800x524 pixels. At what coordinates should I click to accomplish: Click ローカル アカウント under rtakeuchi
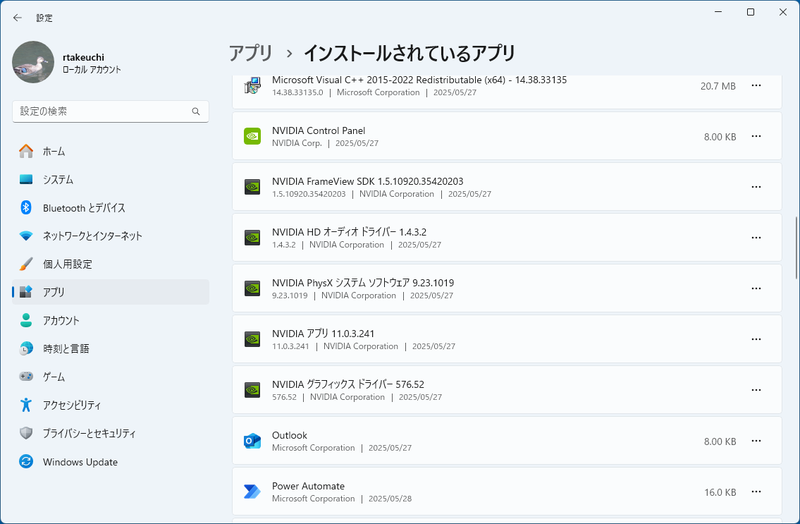click(91, 69)
